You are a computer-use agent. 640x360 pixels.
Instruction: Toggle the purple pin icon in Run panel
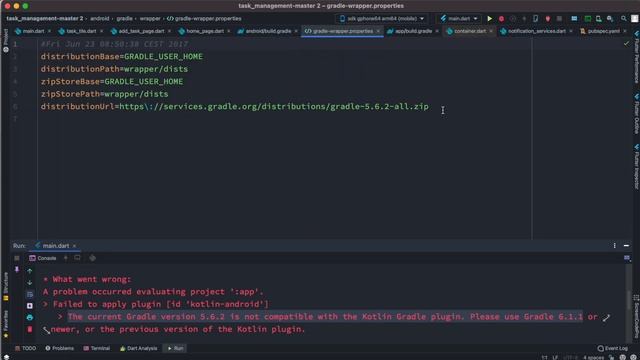coord(17,269)
